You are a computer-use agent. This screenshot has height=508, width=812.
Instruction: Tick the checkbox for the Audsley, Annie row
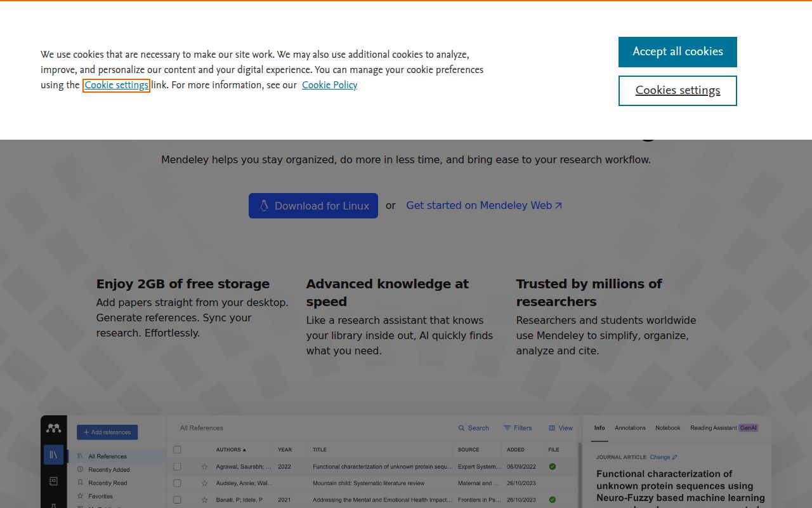(x=178, y=483)
